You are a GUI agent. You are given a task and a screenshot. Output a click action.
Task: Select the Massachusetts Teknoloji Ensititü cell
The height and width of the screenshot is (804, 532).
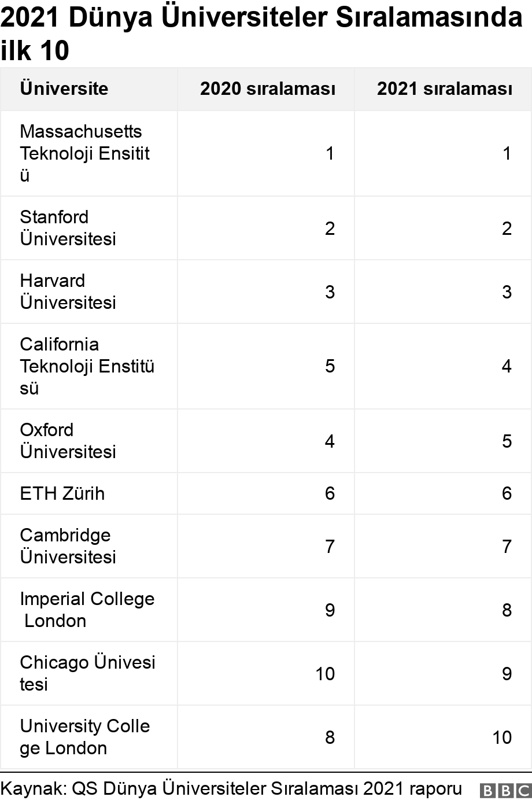tap(84, 153)
